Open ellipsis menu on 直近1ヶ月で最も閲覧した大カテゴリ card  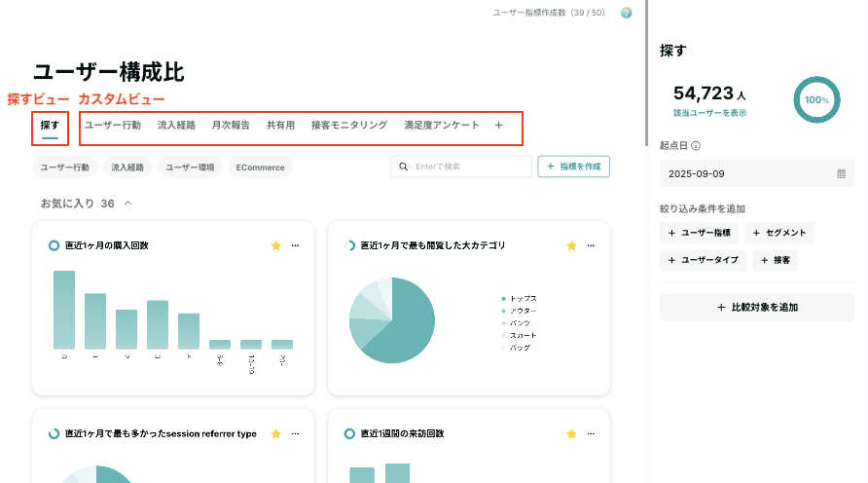pyautogui.click(x=591, y=245)
